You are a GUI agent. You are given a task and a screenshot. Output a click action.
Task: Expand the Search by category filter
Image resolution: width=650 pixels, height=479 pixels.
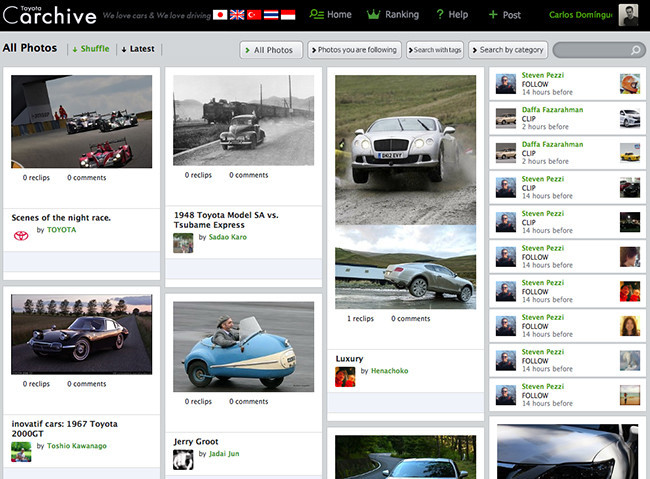(509, 50)
